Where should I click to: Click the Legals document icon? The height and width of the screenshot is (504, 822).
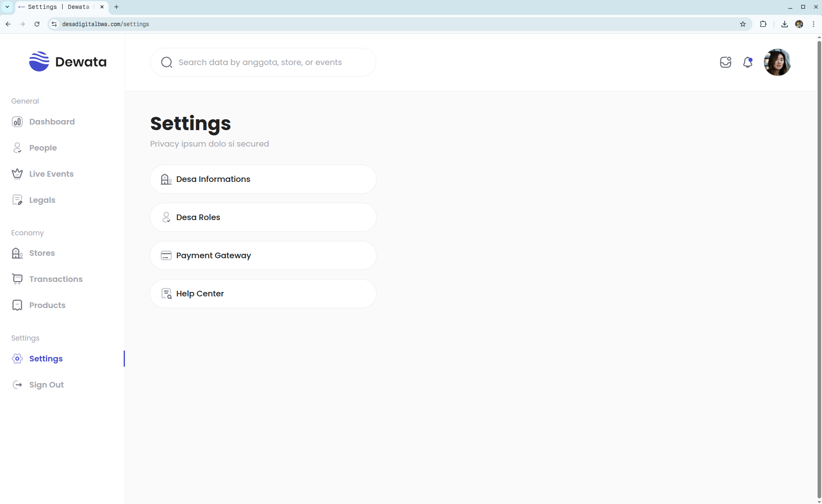17,200
